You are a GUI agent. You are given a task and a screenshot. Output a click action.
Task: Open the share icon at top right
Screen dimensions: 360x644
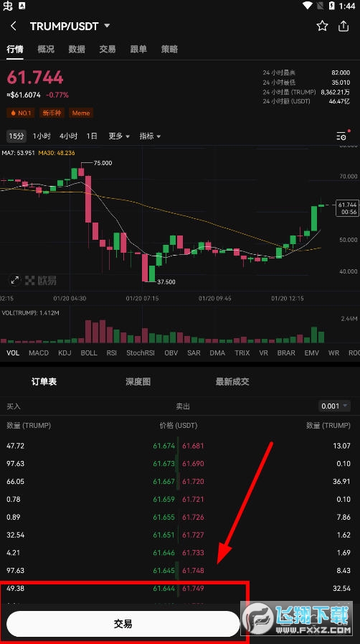tap(344, 26)
